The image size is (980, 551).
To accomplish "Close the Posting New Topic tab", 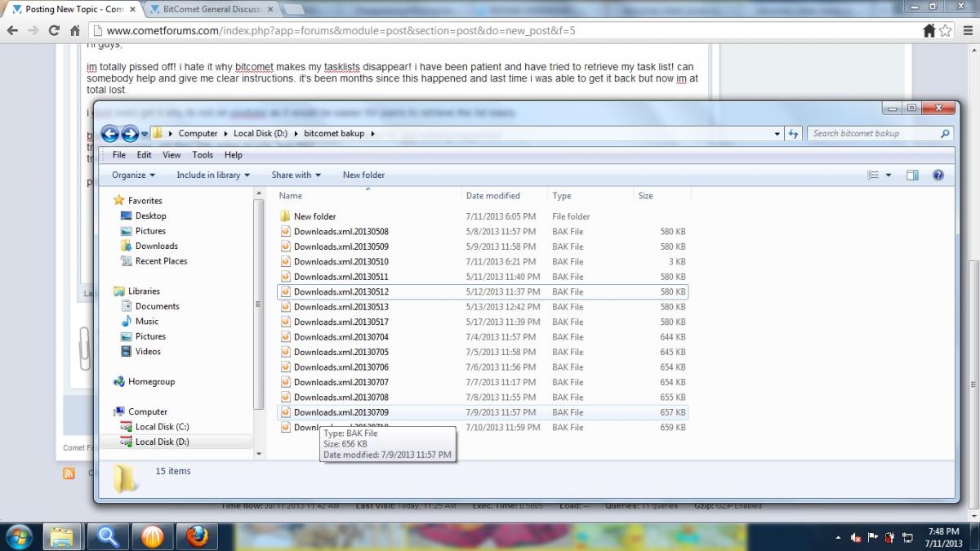I will coord(132,10).
